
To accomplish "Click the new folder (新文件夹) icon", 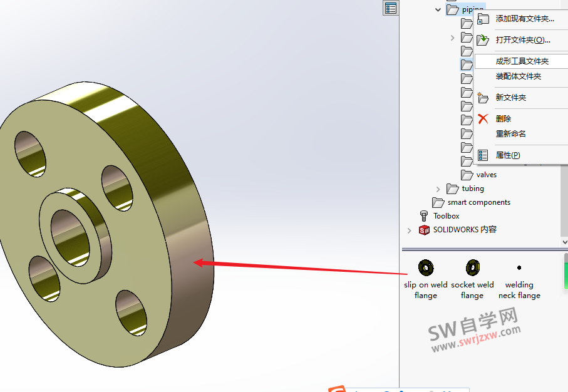I will (482, 96).
